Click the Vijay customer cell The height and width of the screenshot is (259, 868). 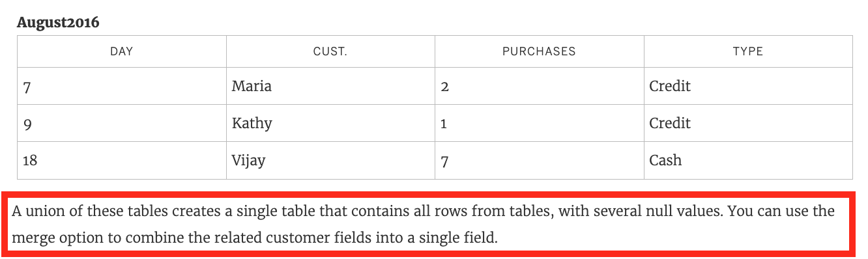pos(330,160)
